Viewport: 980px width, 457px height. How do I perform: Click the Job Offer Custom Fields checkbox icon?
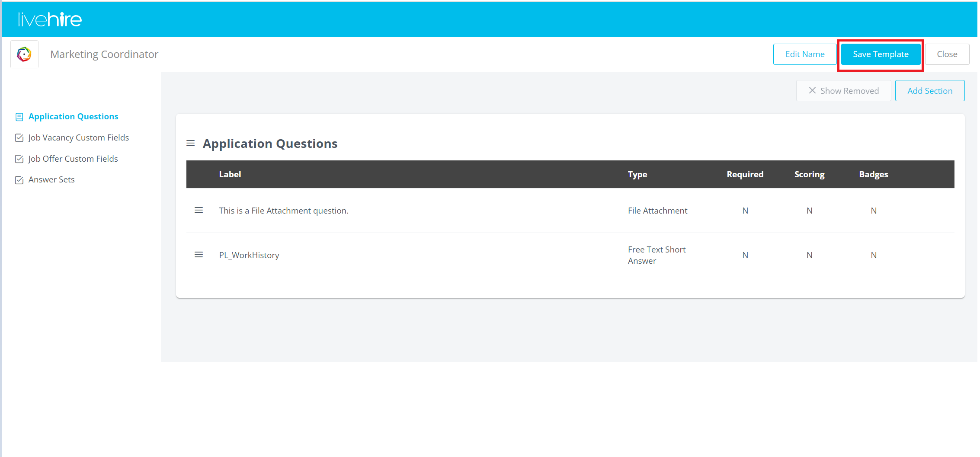click(x=19, y=159)
